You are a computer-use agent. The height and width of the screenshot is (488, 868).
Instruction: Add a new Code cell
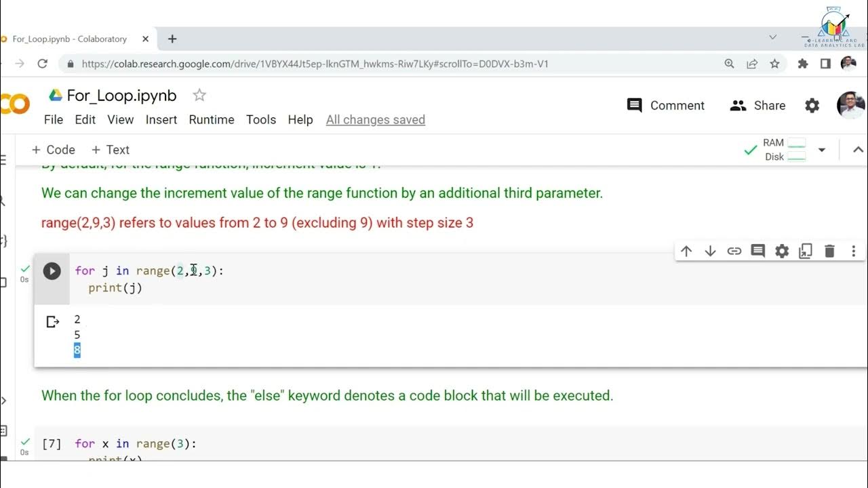(54, 150)
